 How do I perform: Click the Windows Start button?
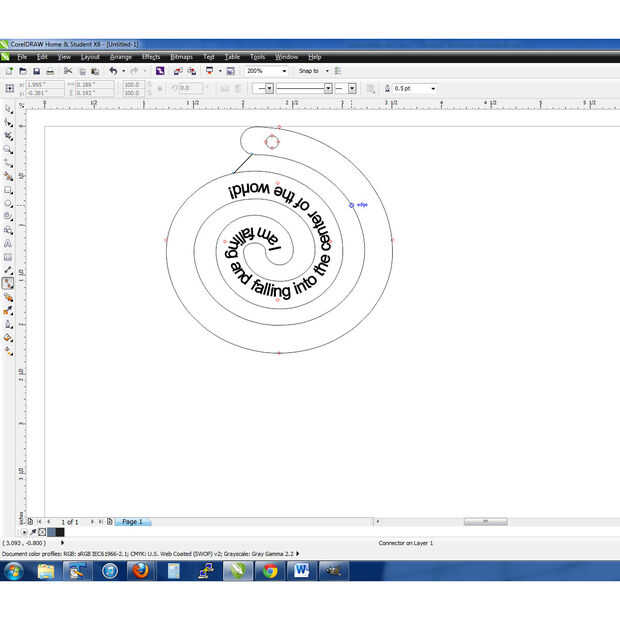13,571
